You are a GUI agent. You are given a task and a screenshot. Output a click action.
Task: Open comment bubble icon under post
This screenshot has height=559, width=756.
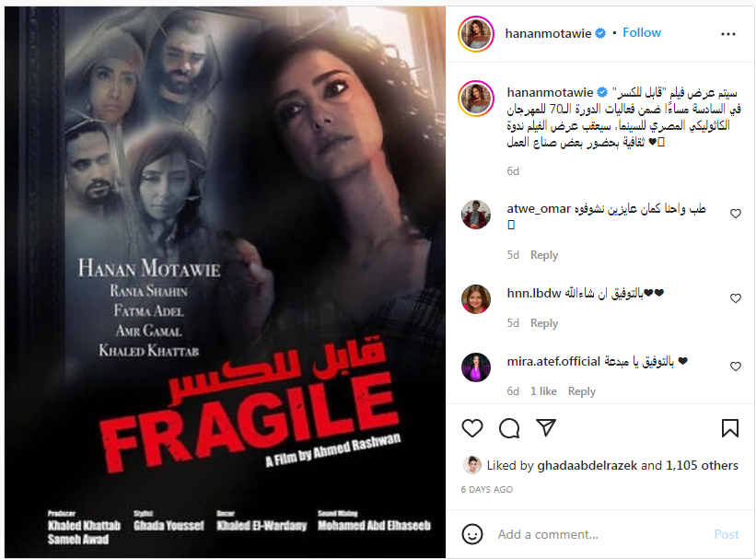point(509,428)
